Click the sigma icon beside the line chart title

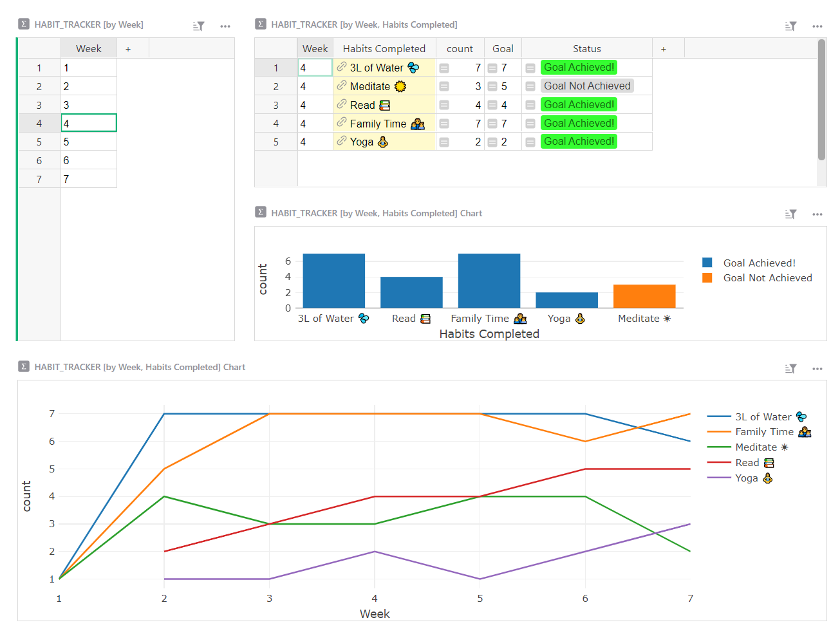tap(24, 367)
